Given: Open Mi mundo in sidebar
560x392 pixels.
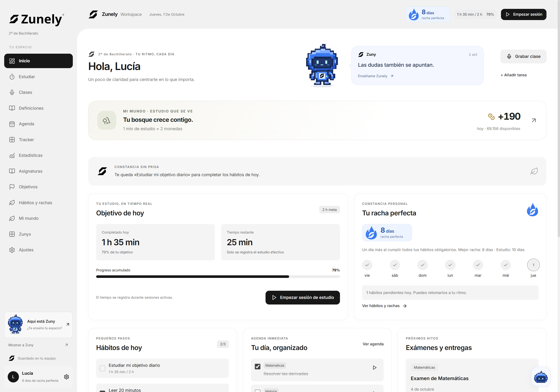Looking at the screenshot, I should (x=38, y=218).
